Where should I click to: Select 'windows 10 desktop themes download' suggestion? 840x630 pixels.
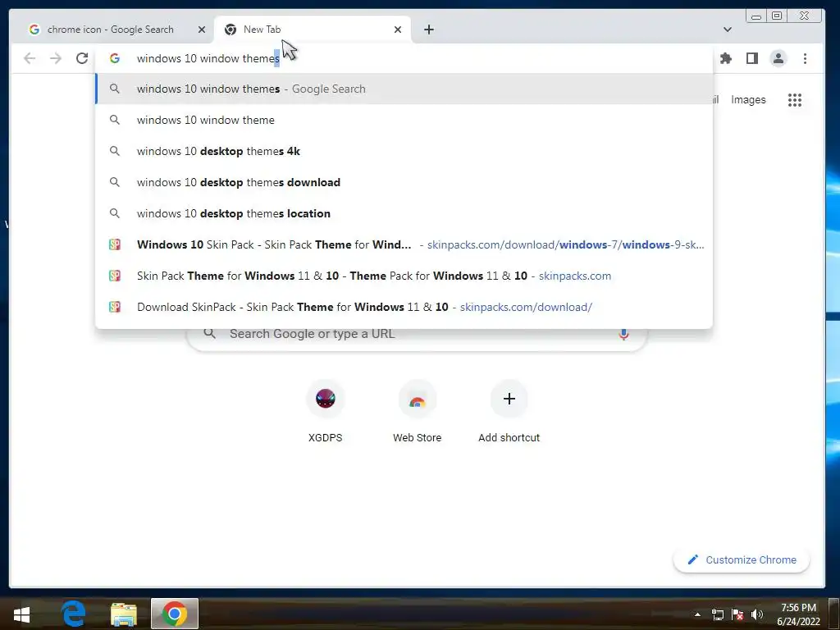[x=404, y=182]
